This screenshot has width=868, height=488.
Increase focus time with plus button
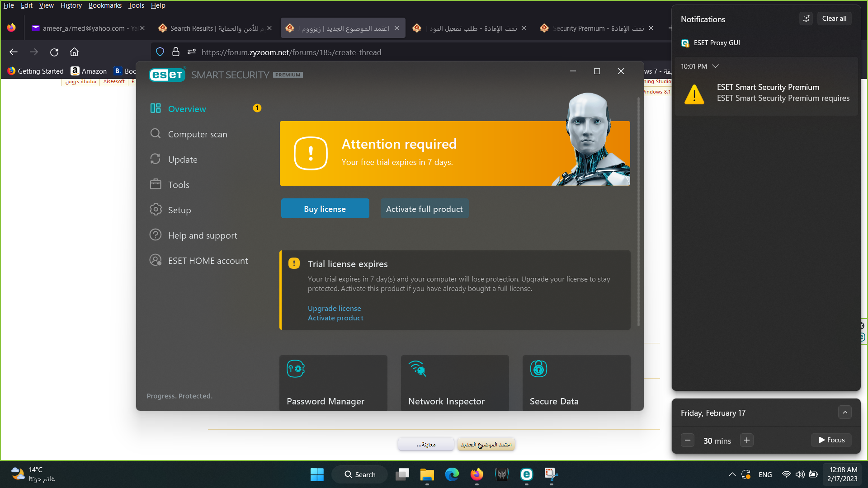click(x=747, y=440)
